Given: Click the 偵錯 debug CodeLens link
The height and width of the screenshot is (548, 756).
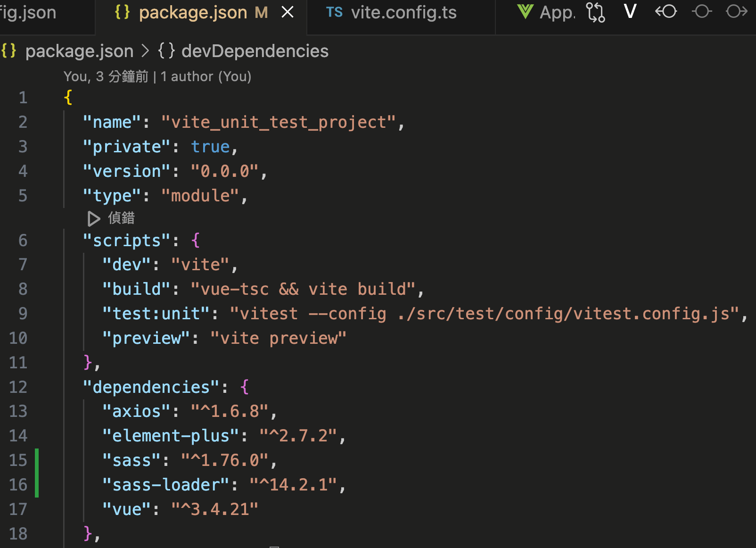Looking at the screenshot, I should coord(121,218).
